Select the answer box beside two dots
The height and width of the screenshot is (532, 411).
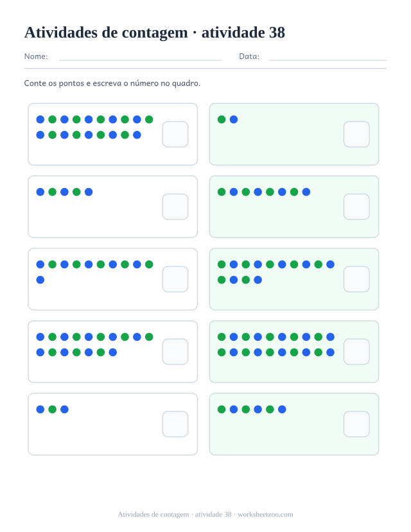coord(356,134)
